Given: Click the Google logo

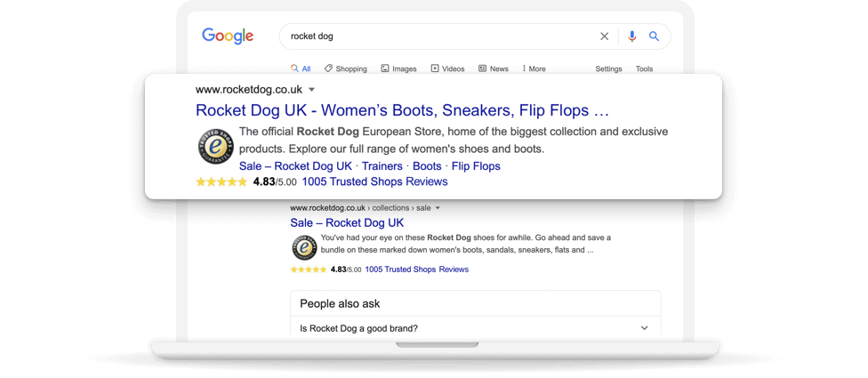Looking at the screenshot, I should pos(228,36).
